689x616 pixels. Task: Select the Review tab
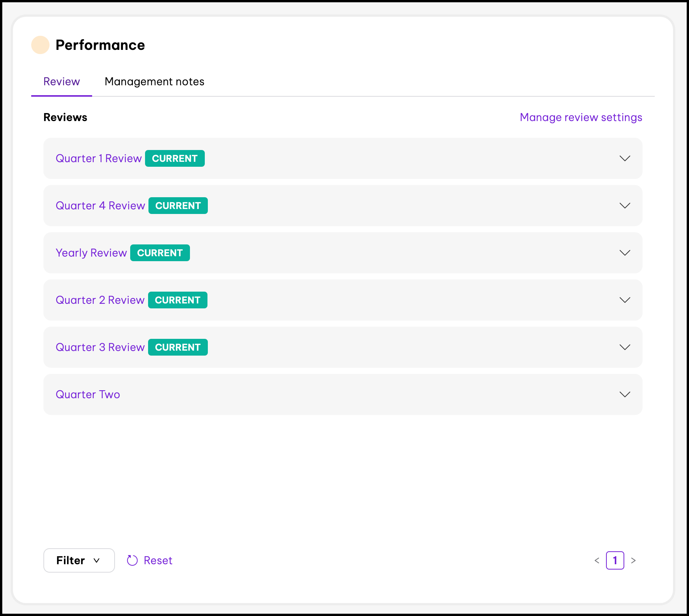tap(62, 81)
